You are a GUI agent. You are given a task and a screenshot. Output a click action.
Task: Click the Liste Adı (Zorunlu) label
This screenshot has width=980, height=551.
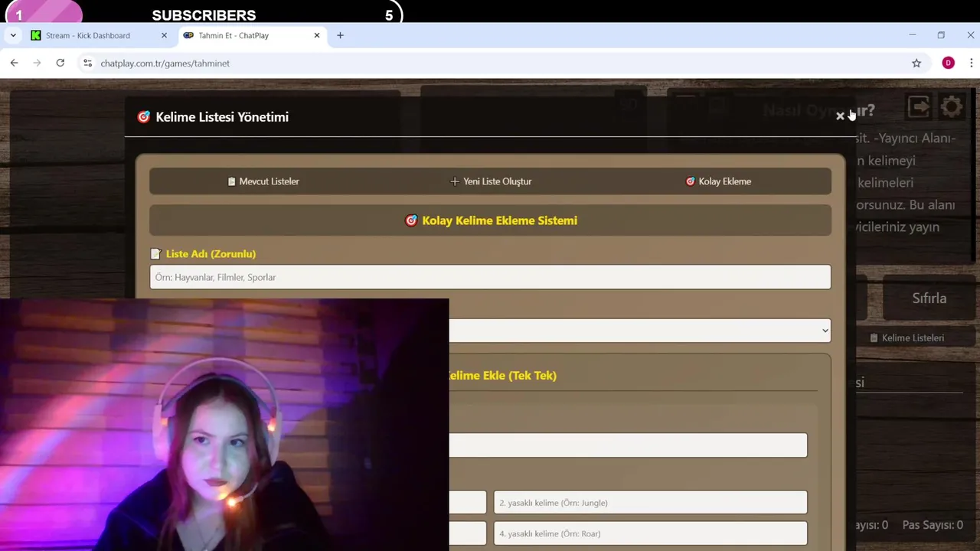(x=211, y=253)
